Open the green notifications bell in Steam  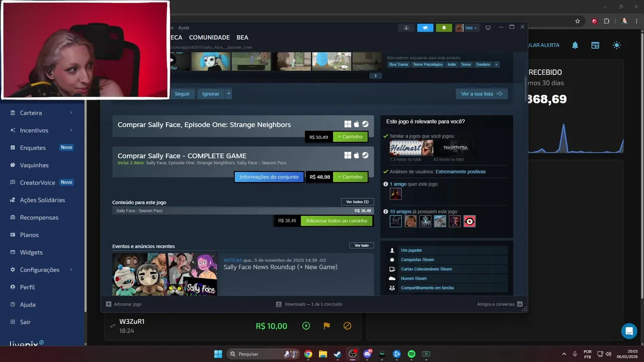[444, 28]
